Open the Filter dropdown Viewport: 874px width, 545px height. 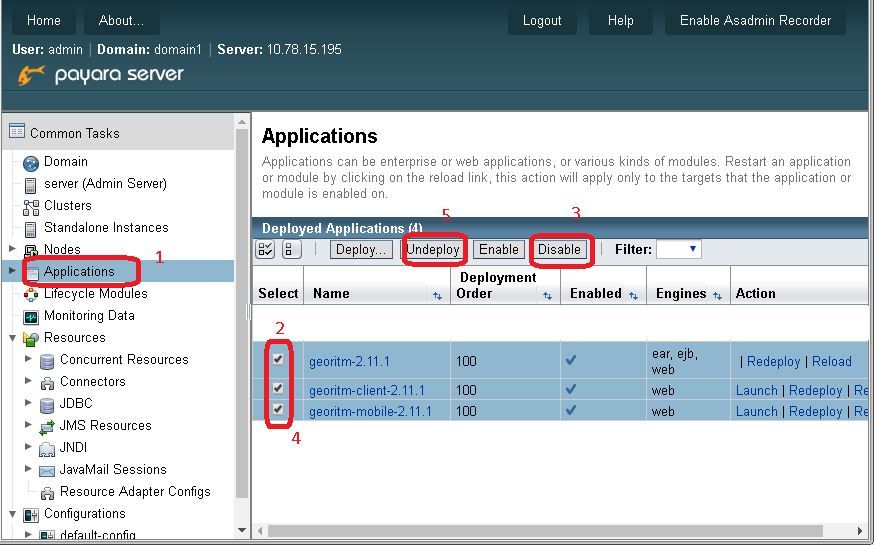[x=678, y=249]
